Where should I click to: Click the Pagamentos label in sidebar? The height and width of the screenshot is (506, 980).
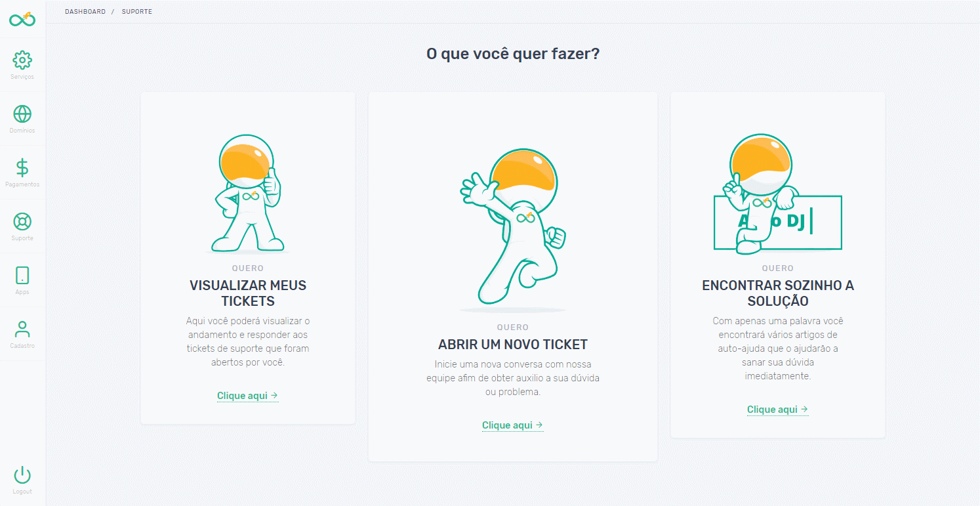(x=22, y=184)
